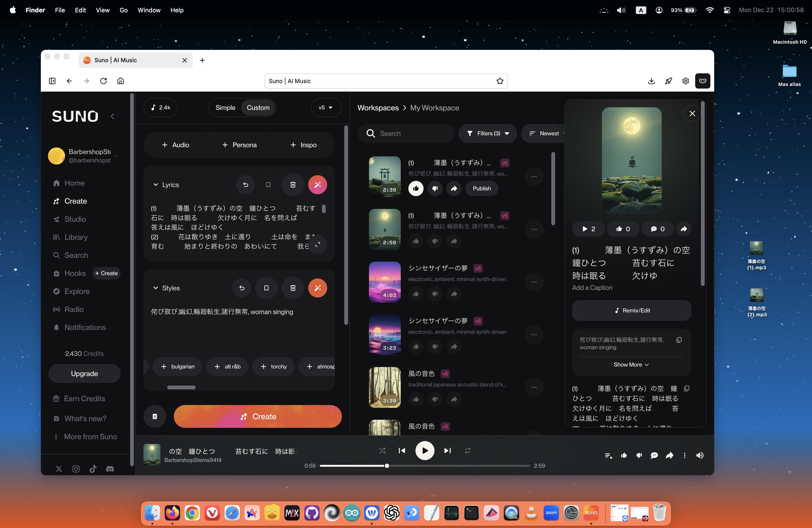This screenshot has height=528, width=812.
Task: Click the playback progress slider knob
Action: pyautogui.click(x=387, y=466)
